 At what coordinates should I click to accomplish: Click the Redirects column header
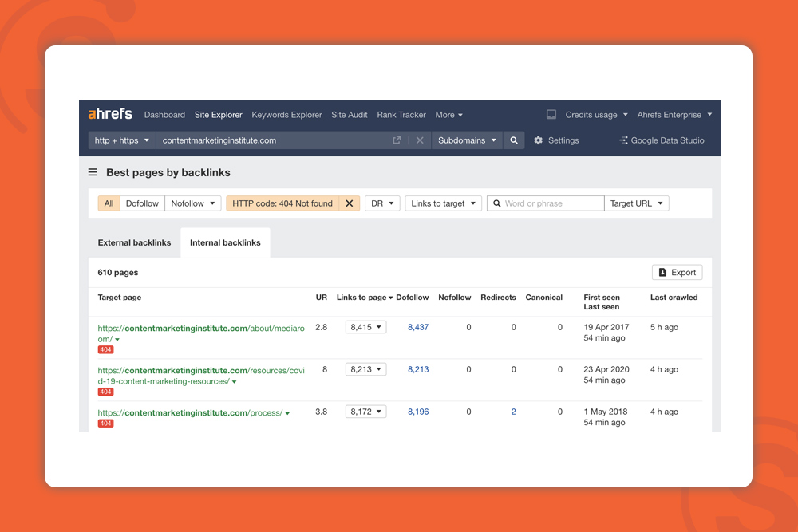click(498, 298)
